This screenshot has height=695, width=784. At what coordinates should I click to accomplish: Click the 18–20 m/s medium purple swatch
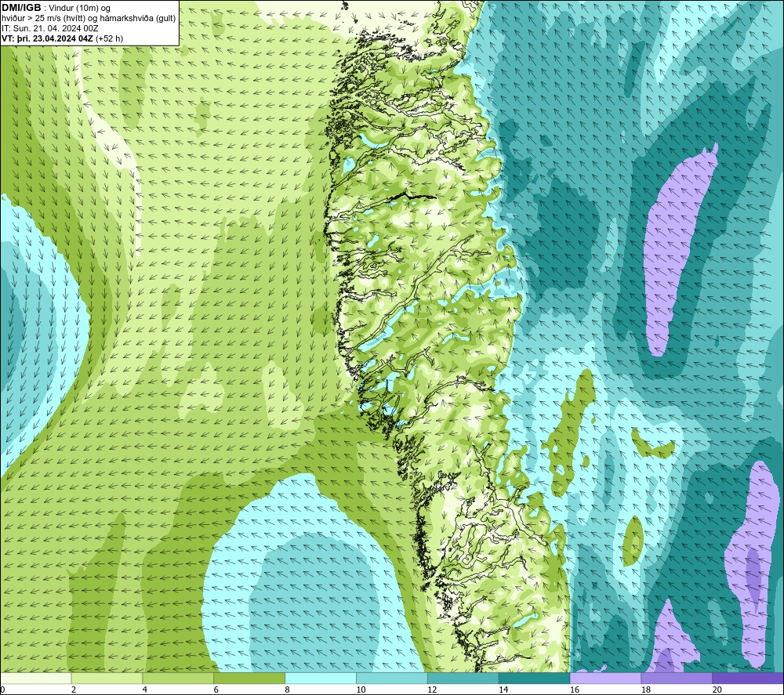tap(677, 678)
